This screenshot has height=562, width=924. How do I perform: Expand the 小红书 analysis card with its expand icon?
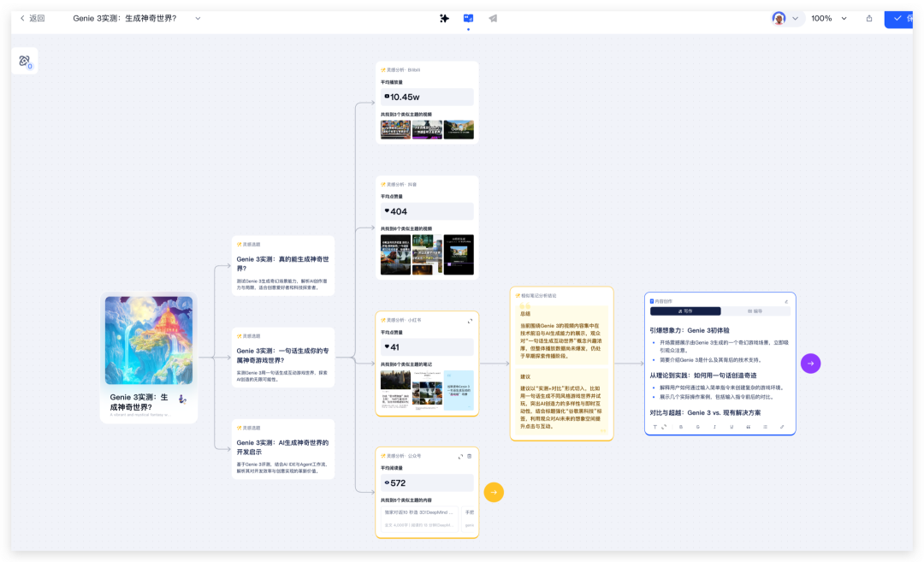click(x=471, y=321)
